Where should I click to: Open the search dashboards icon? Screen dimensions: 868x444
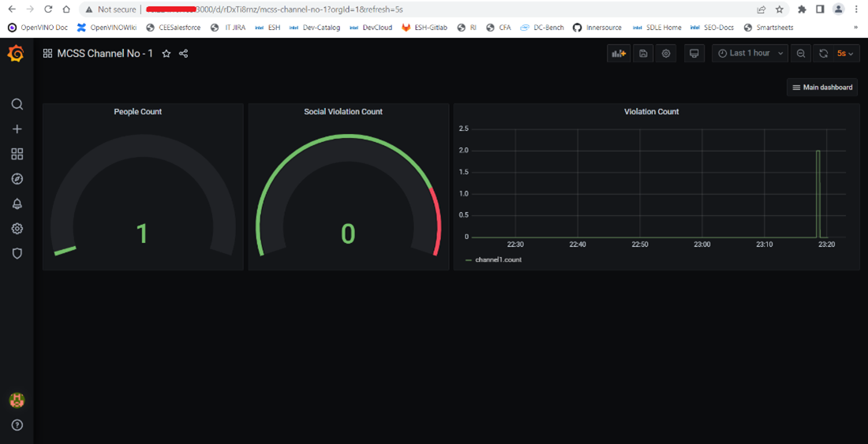click(17, 104)
